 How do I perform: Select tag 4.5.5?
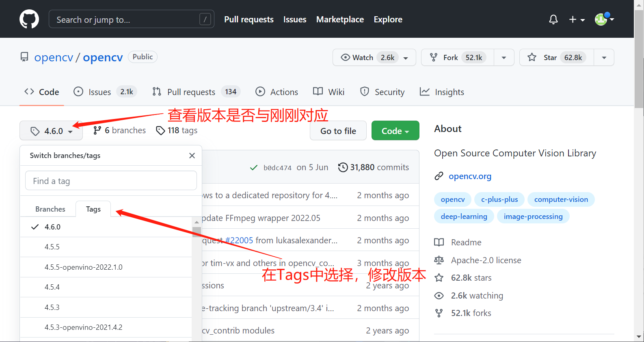click(106, 247)
